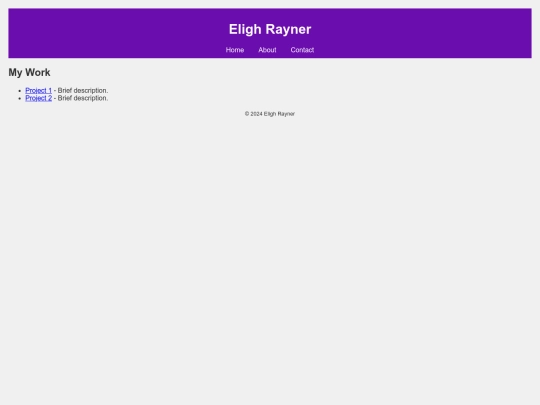
Task: Open the Home navigation link
Action: (235, 50)
